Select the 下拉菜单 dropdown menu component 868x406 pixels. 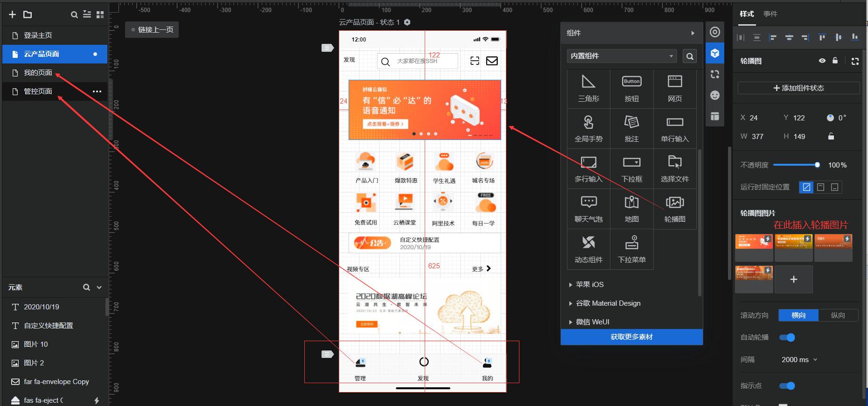[x=632, y=250]
